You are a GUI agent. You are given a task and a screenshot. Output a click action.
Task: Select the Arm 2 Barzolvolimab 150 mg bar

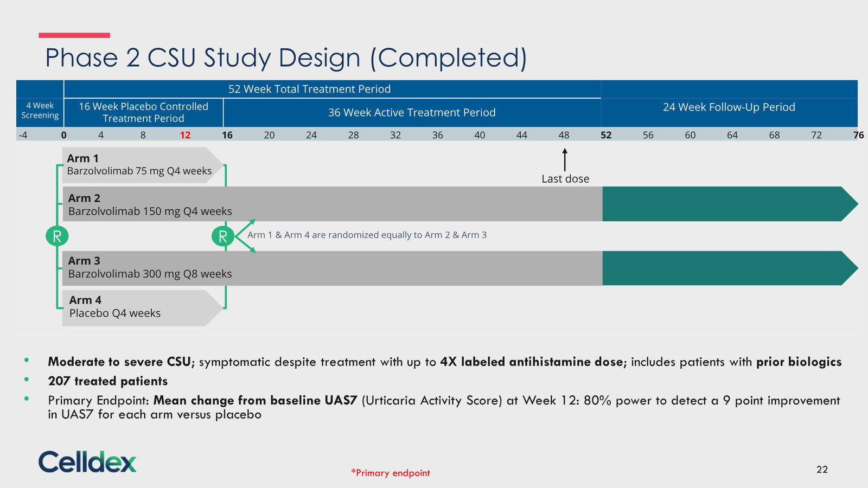pyautogui.click(x=332, y=204)
